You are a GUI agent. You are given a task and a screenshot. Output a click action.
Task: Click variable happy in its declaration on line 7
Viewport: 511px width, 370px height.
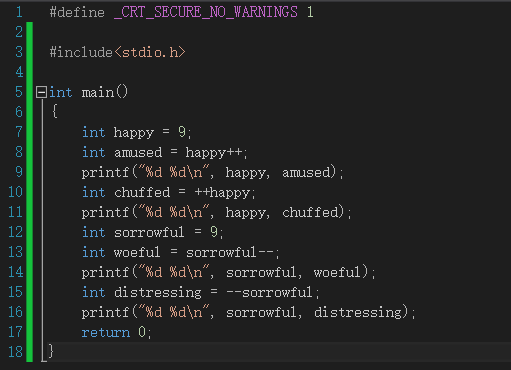(134, 133)
